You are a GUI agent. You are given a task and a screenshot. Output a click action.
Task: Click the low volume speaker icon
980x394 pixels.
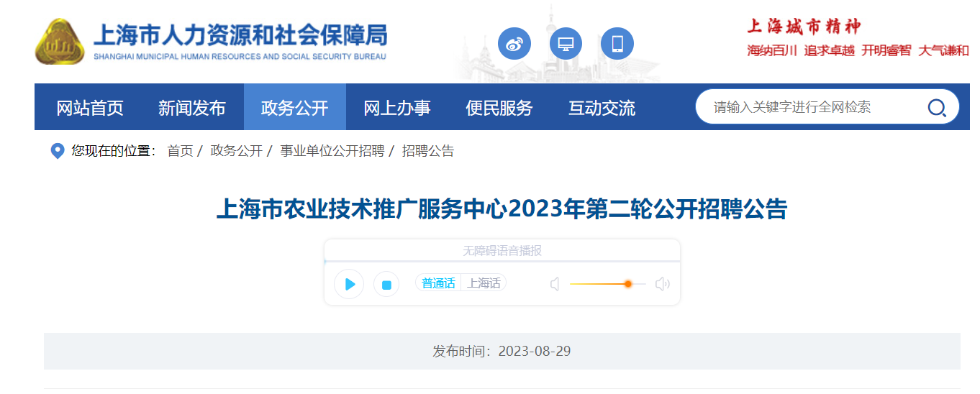[555, 284]
